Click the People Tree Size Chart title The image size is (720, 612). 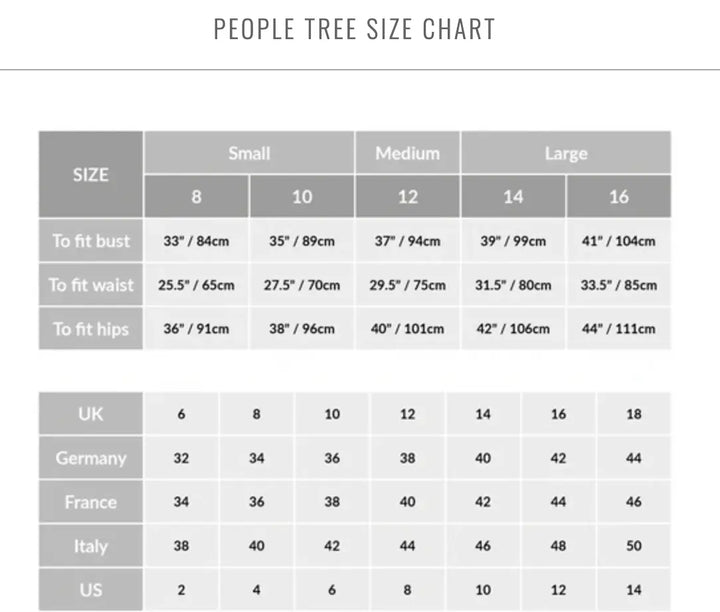[355, 29]
